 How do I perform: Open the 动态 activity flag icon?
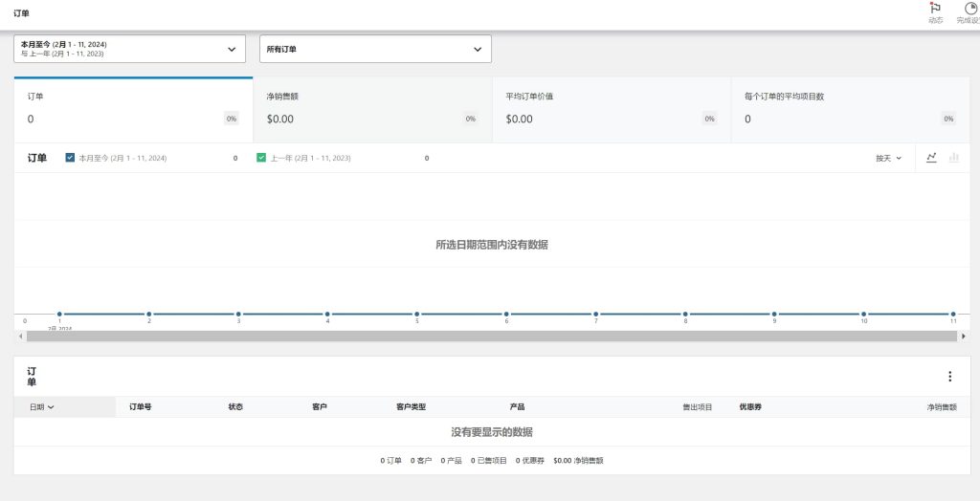(935, 9)
